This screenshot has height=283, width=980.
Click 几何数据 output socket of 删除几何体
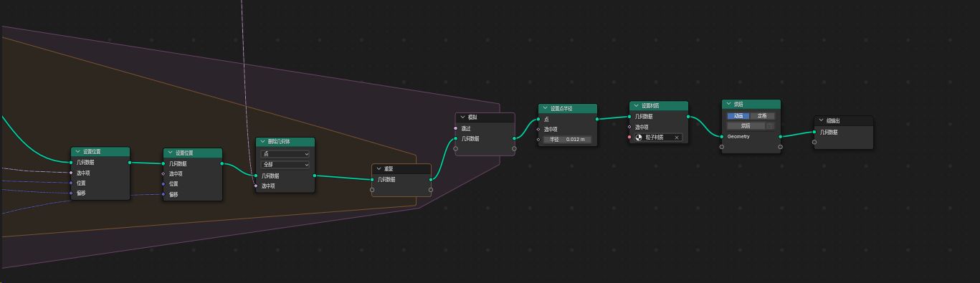pos(315,176)
